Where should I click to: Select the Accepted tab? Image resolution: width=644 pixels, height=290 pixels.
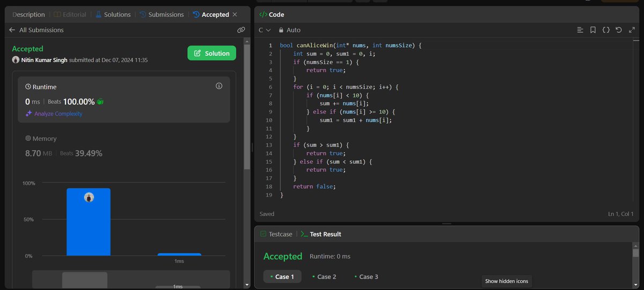click(210, 14)
